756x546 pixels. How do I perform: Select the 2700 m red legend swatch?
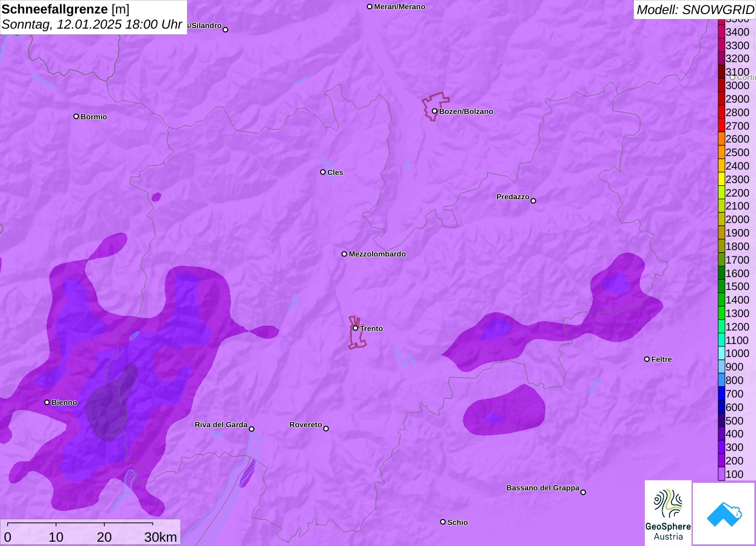click(x=721, y=126)
